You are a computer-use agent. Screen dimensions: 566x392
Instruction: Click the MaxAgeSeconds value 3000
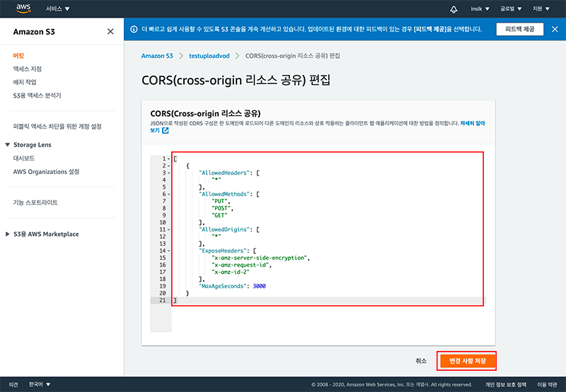pyautogui.click(x=259, y=287)
